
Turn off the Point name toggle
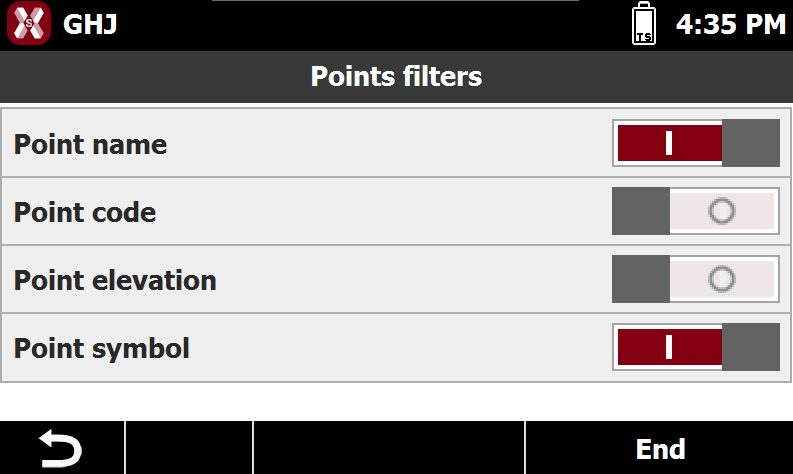[x=696, y=143]
